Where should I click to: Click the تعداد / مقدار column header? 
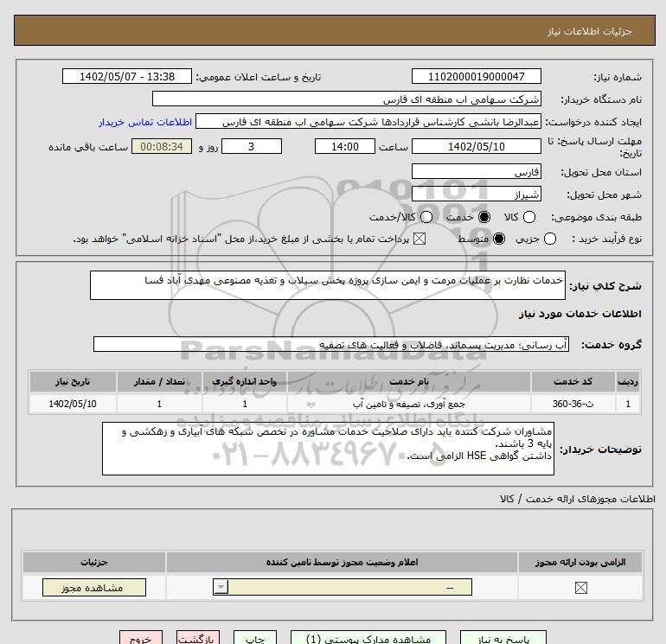(x=159, y=381)
